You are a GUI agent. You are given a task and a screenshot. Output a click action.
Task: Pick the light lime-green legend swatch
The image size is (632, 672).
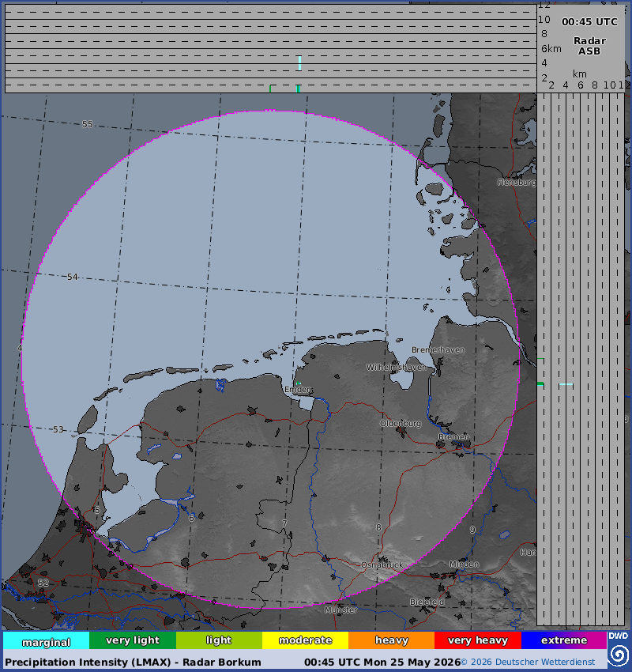[x=219, y=640]
